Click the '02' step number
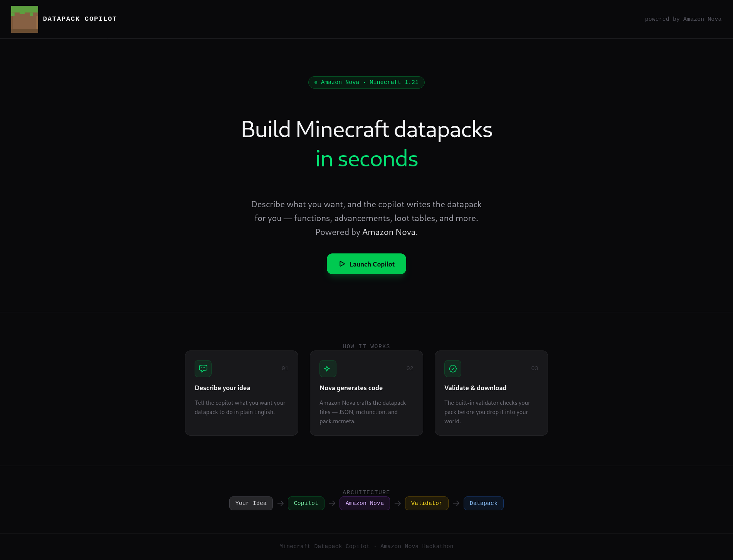 coord(410,369)
